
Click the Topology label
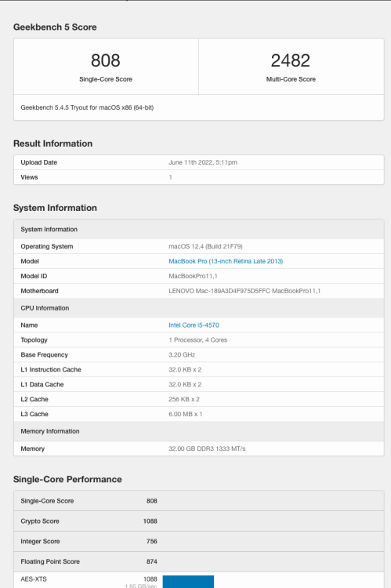[x=34, y=339]
